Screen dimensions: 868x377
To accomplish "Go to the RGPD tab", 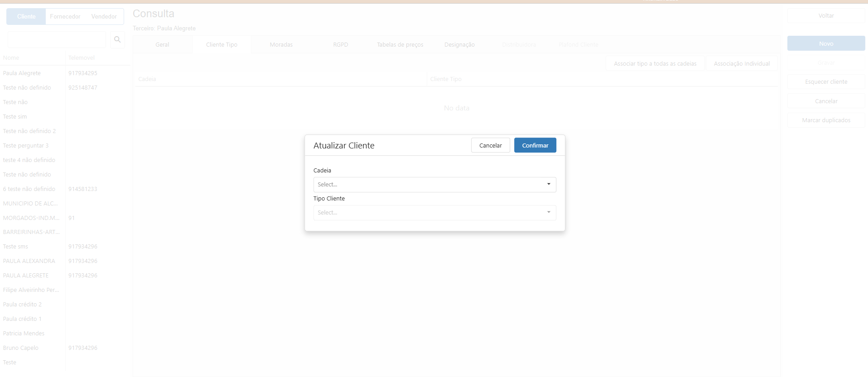I will pos(341,45).
